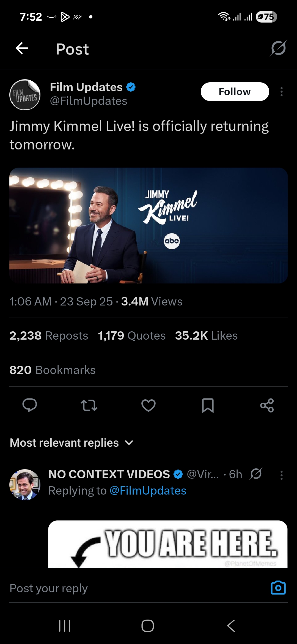
Task: Open options menu on NO CONTEXT VIDEOS reply
Action: click(x=281, y=474)
